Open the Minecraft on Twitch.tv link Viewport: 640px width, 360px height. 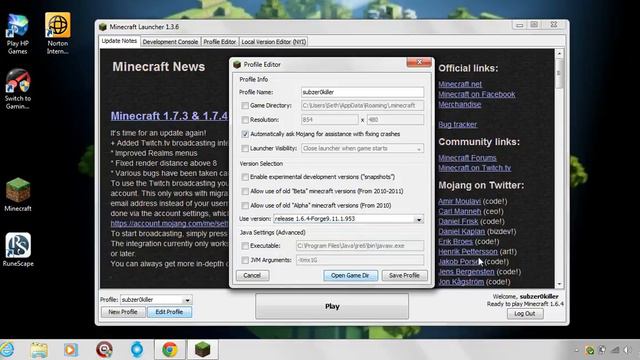(475, 168)
